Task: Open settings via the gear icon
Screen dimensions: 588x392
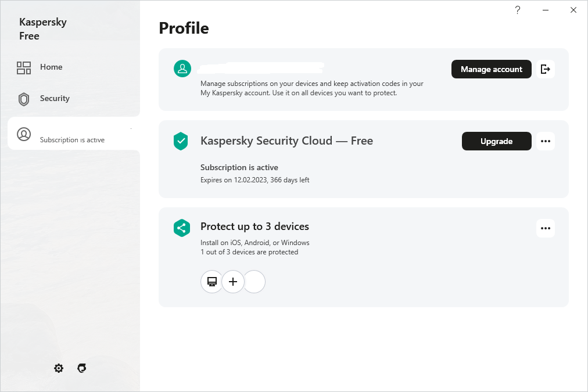Action: click(59, 368)
